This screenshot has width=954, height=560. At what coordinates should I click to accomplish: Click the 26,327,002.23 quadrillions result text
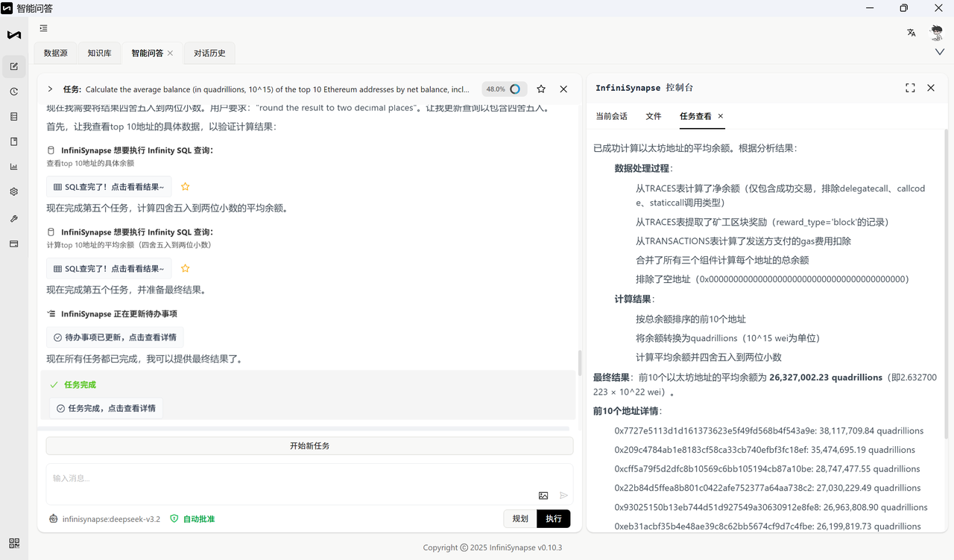(826, 378)
